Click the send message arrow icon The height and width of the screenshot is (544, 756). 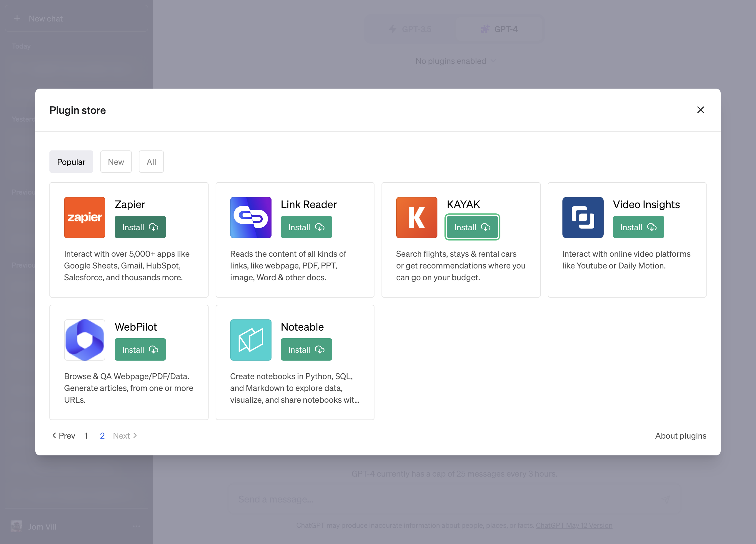(666, 499)
